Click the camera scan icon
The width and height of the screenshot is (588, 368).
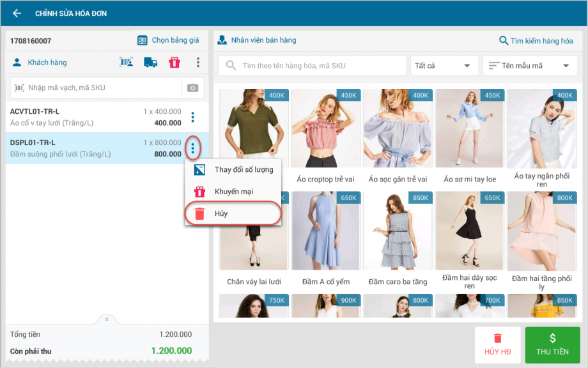click(193, 88)
